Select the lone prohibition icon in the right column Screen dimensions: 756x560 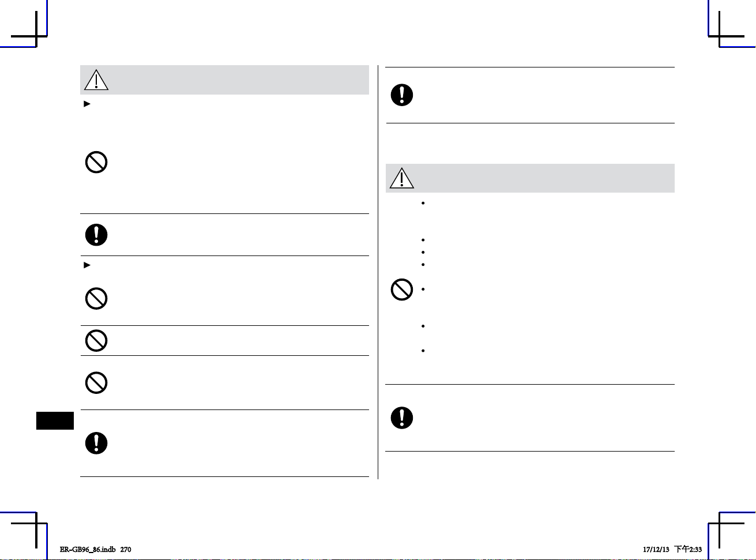[x=402, y=290]
